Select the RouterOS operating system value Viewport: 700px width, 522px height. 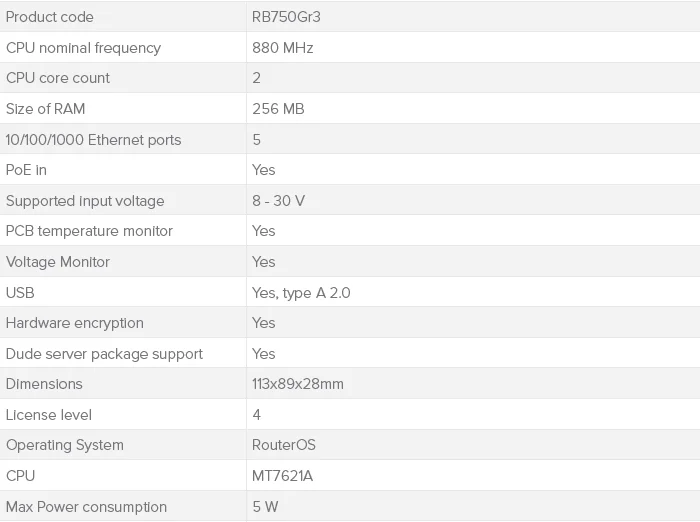pos(284,445)
